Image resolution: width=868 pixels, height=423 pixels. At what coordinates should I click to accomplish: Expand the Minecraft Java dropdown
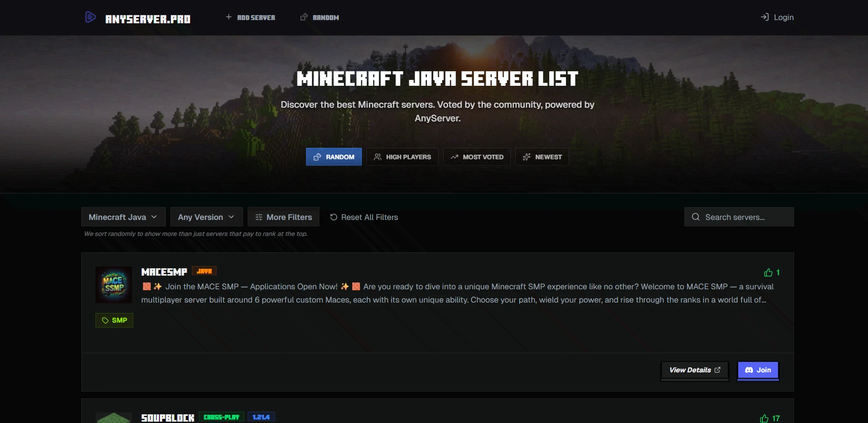point(123,217)
